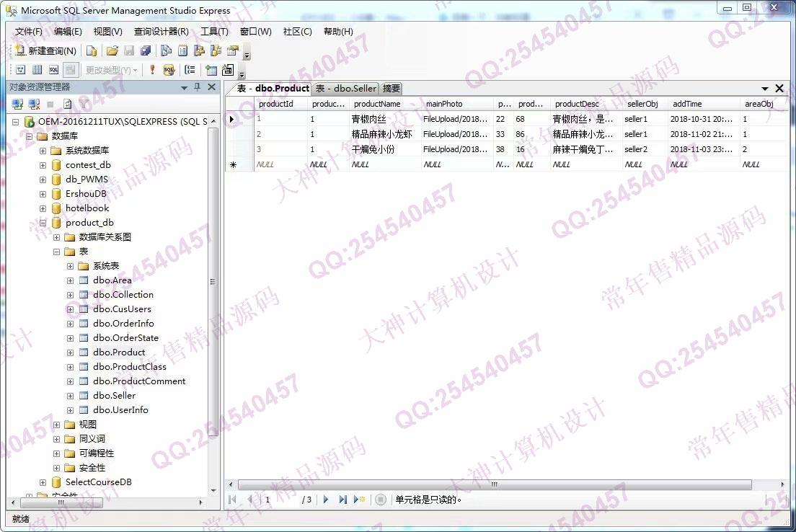Toggle the Show Results Pane button
Image resolution: width=796 pixels, height=532 pixels.
71,70
